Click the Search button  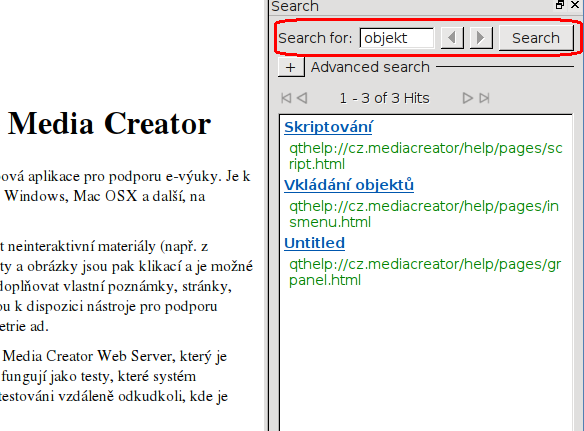click(x=536, y=38)
